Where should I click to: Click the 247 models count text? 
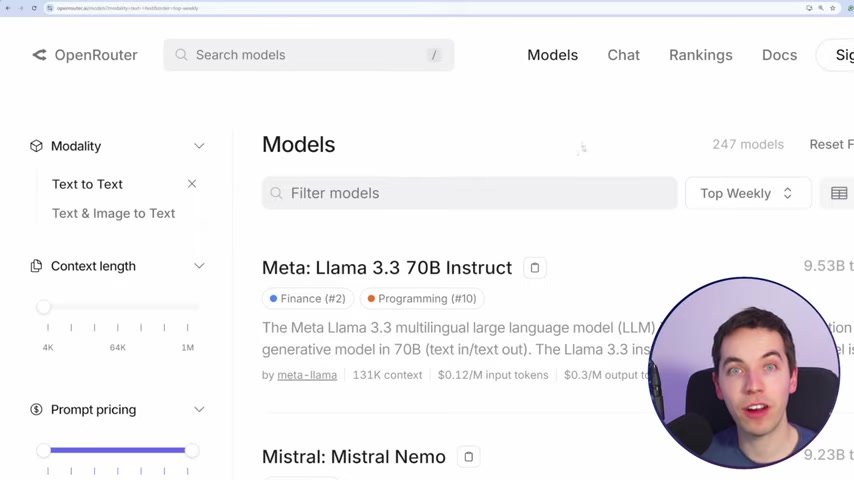click(748, 144)
